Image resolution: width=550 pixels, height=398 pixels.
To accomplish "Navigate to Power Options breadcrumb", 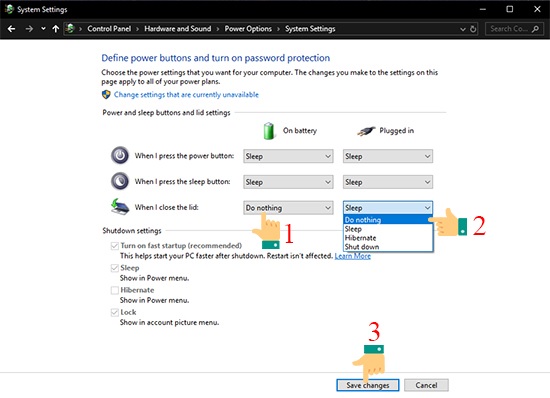I will [248, 29].
